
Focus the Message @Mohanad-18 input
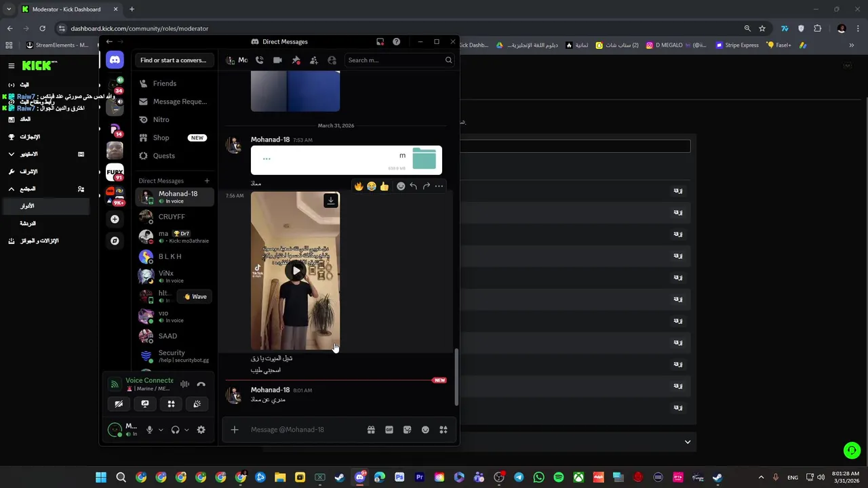[x=305, y=430]
